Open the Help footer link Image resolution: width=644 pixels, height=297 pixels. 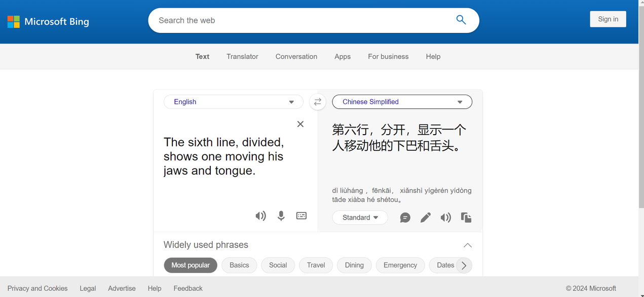[155, 288]
